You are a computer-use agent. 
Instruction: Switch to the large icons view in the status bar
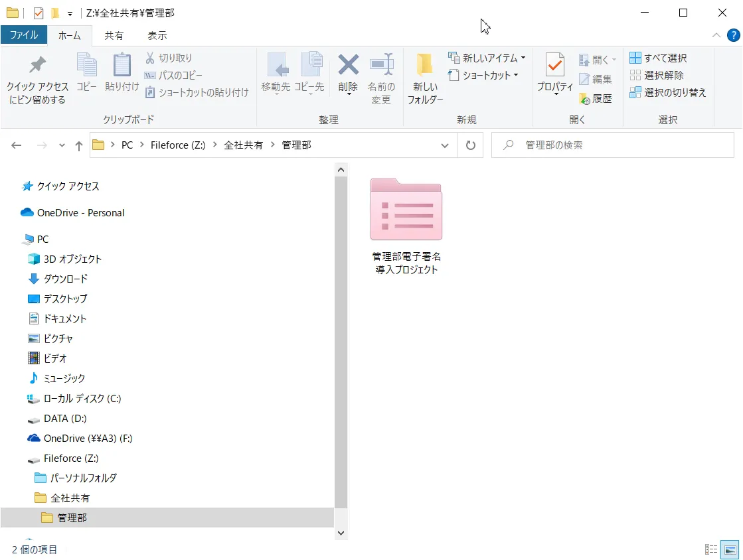(x=730, y=549)
